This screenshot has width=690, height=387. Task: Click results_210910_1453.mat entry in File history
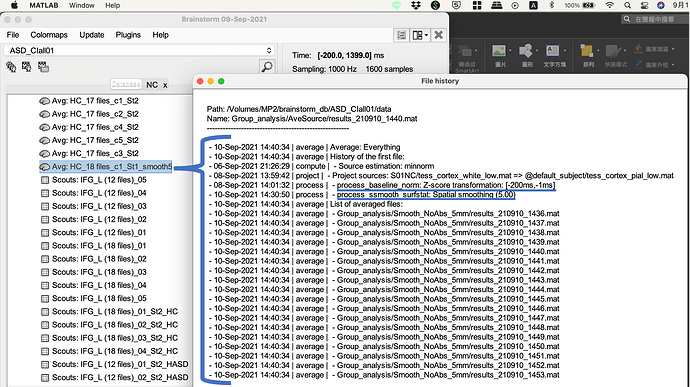[x=384, y=375]
